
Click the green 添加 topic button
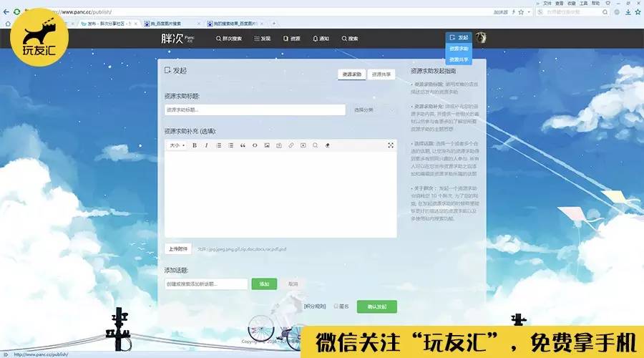click(264, 284)
